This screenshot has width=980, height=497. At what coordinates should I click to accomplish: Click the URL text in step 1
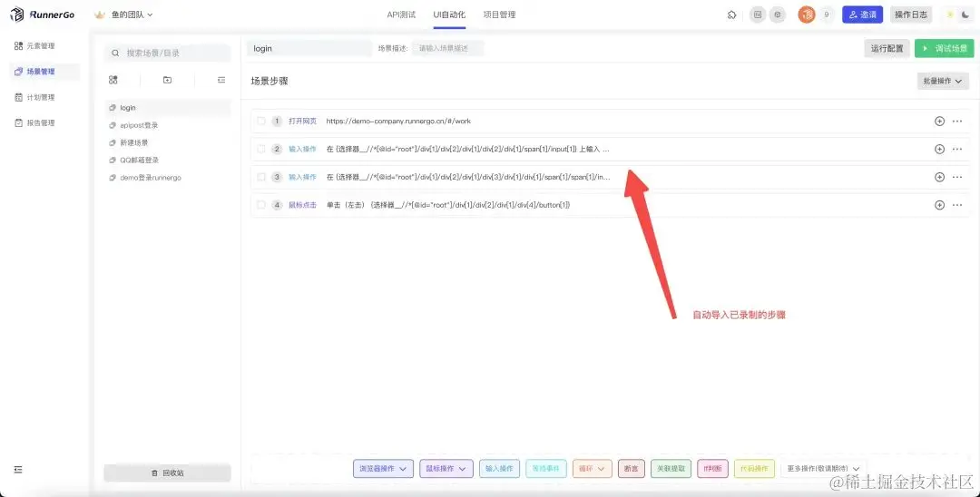pyautogui.click(x=398, y=122)
